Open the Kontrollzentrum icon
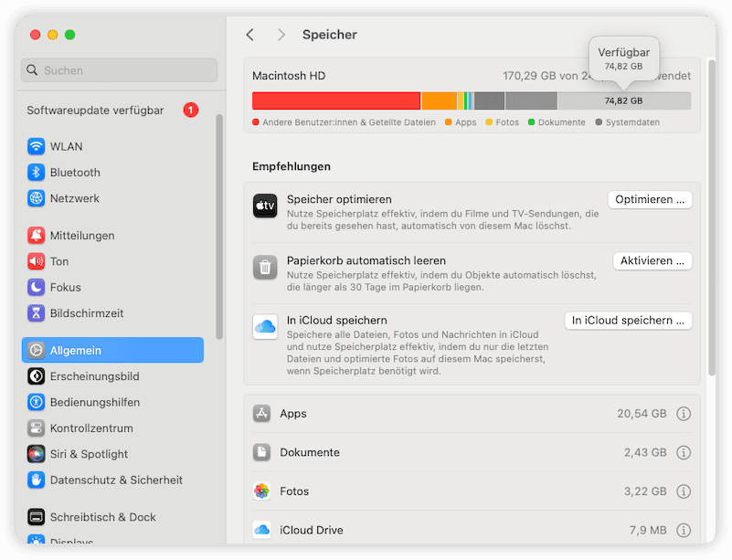The image size is (732, 560). (36, 428)
